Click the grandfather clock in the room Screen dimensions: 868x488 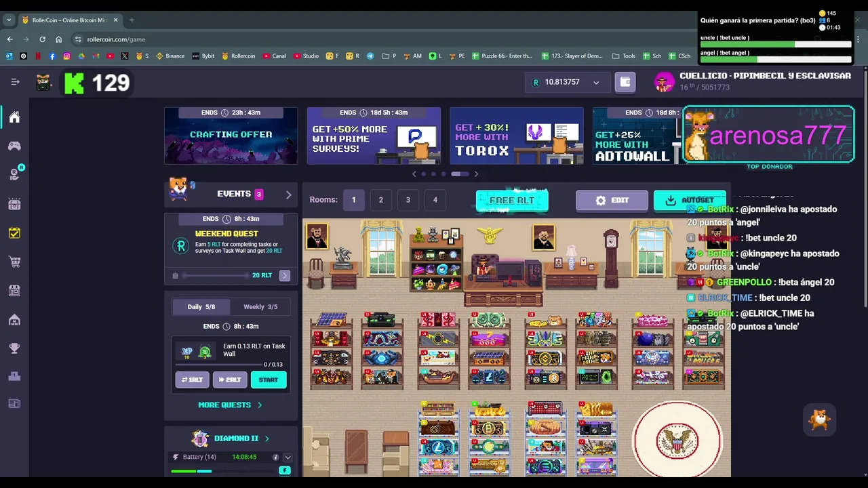611,258
